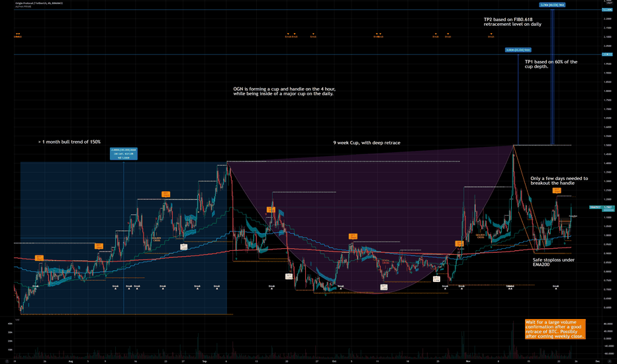Click the blue TP2 measurement label at chart top

pos(552,5)
